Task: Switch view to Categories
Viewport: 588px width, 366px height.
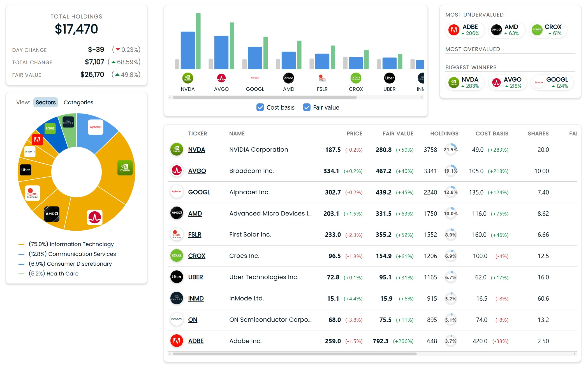Action: 78,102
